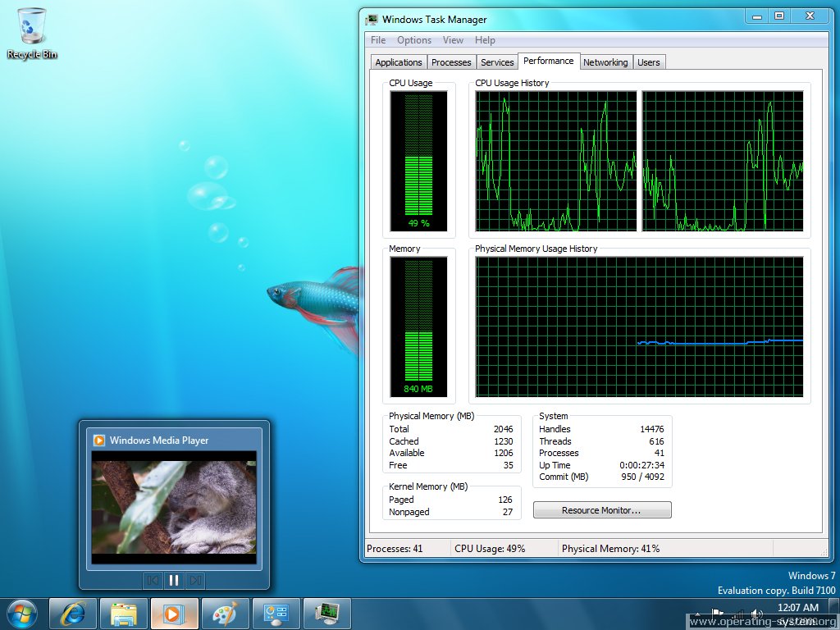
Task: Click the first CPU Usage History graph
Action: [x=556, y=162]
